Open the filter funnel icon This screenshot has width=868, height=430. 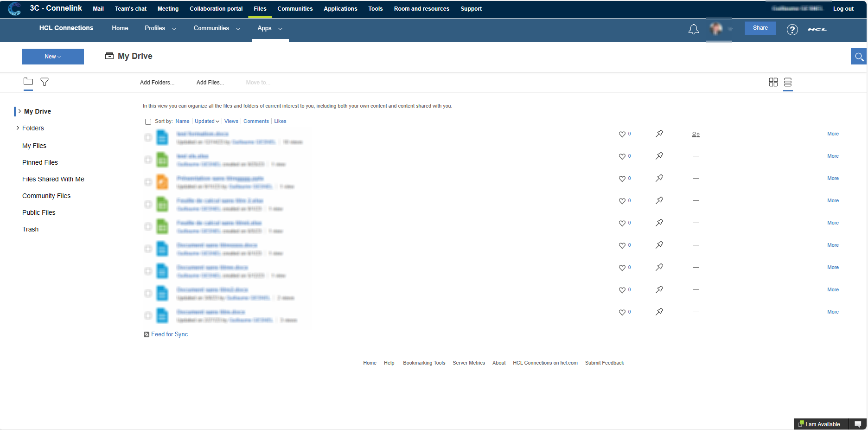tap(45, 82)
